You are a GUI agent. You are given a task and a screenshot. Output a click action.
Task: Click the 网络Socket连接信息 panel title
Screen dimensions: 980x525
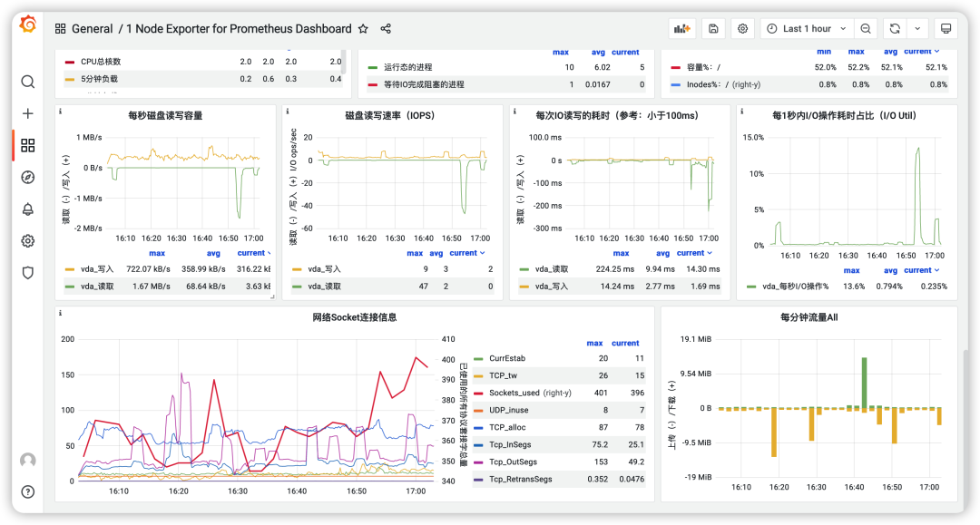(x=354, y=317)
